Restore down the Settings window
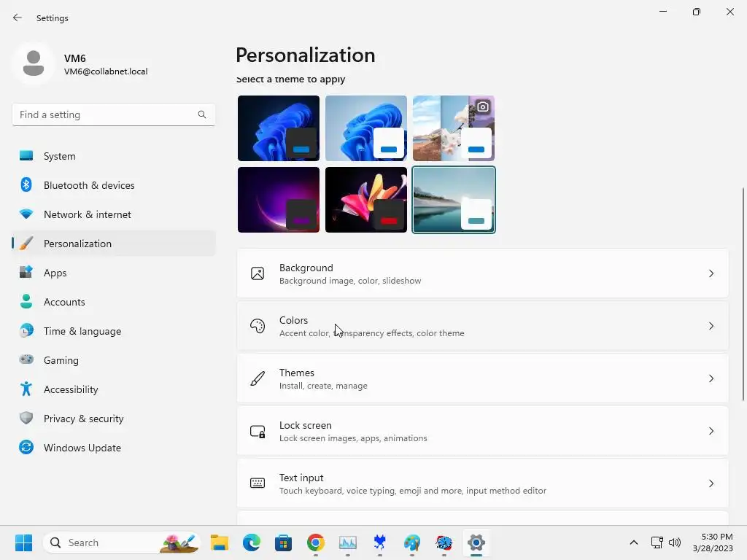 point(697,12)
